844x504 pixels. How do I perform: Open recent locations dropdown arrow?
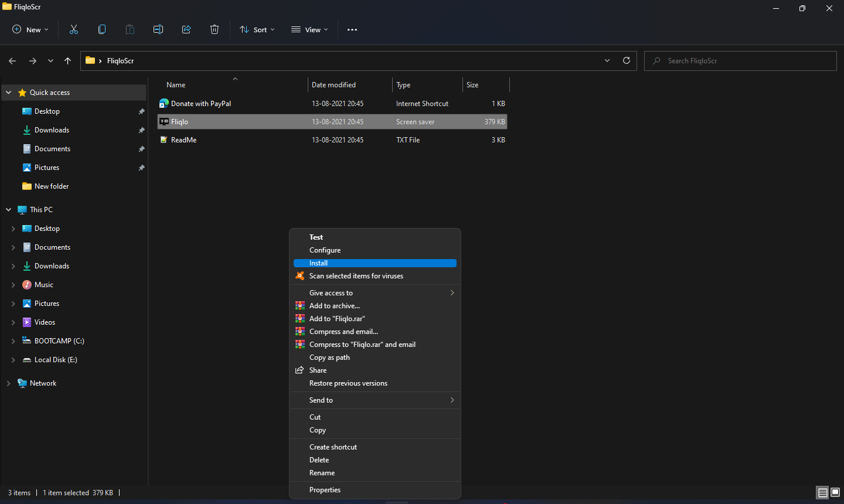click(x=50, y=61)
